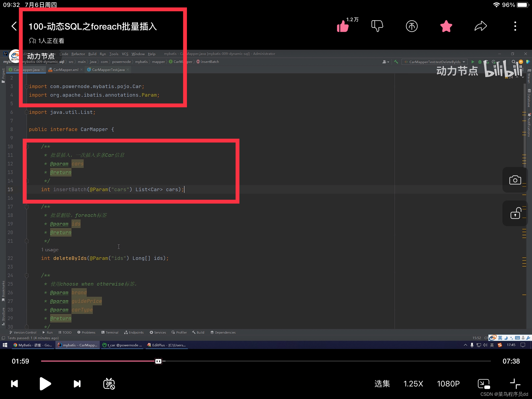
Task: Tap the thumbs-down dislike icon
Action: coord(377,26)
